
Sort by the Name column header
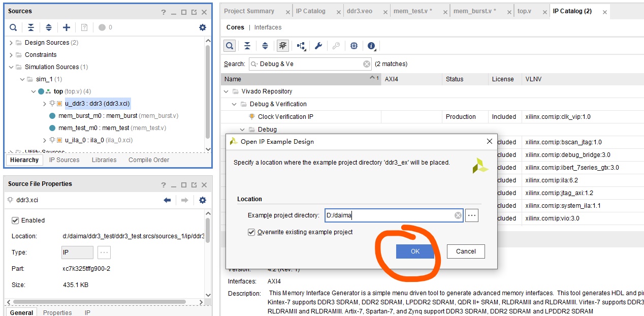(301, 79)
